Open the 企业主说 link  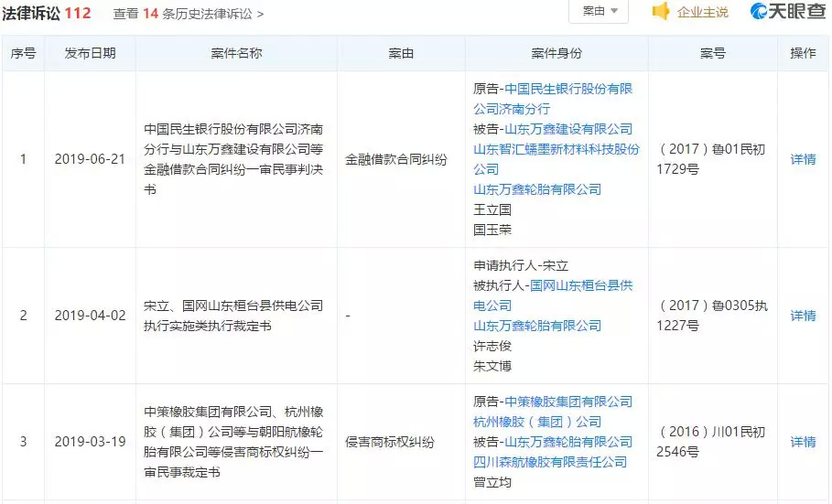[703, 12]
